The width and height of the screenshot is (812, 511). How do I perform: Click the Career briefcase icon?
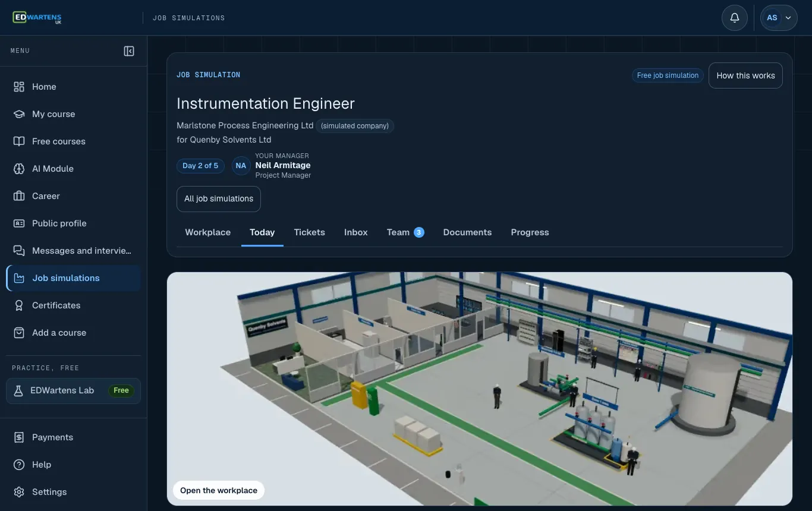coord(19,196)
